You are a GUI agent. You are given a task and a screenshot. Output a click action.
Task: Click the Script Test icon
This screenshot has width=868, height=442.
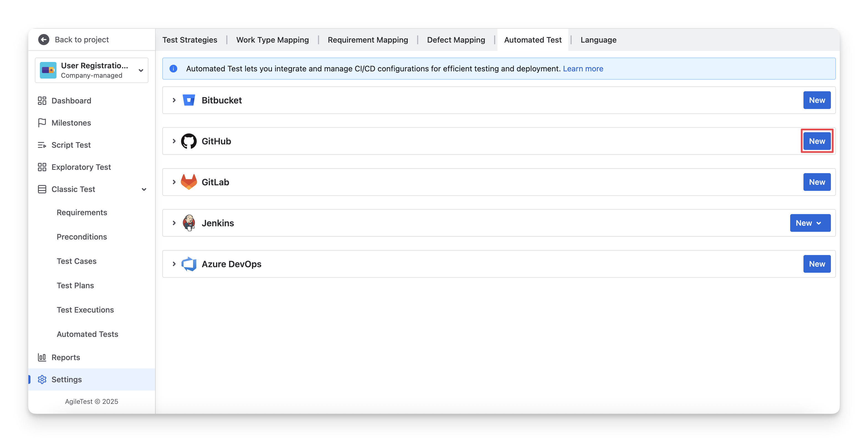[x=42, y=145]
